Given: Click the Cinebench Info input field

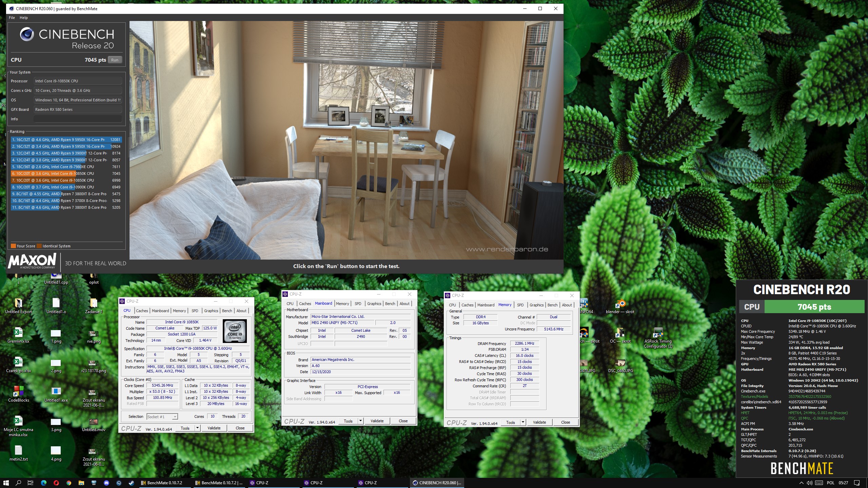Looking at the screenshot, I should 78,119.
